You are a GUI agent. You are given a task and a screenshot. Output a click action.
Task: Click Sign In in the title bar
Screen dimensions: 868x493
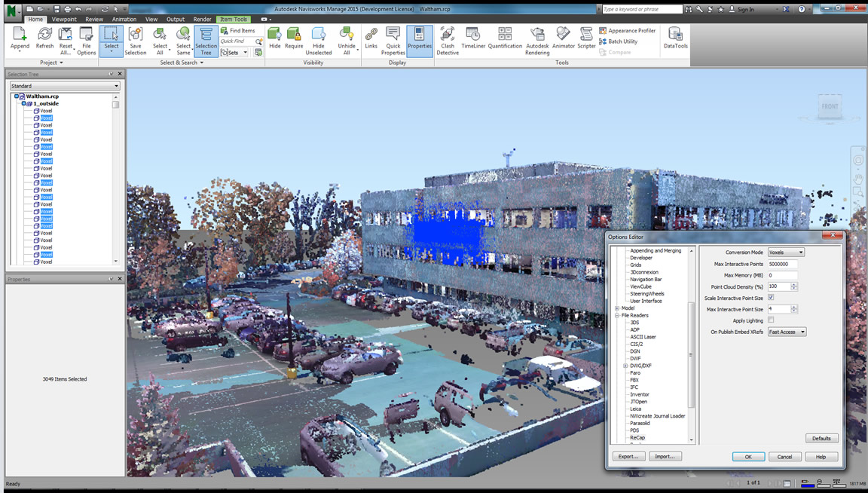click(x=741, y=9)
